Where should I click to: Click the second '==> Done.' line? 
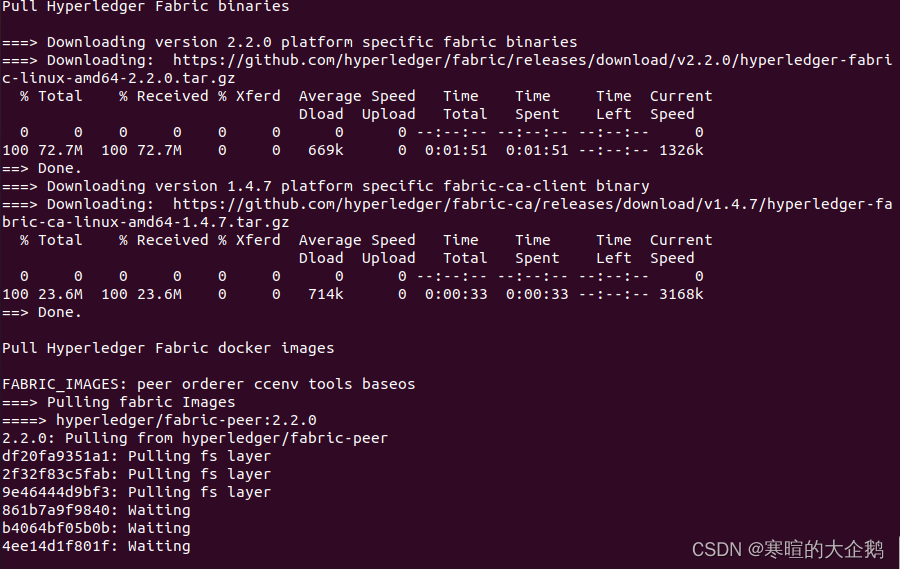pyautogui.click(x=42, y=312)
